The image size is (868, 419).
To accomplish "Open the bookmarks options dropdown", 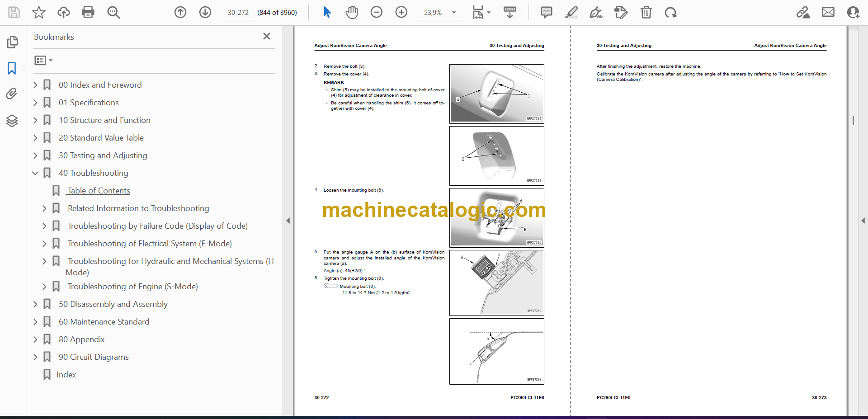I will pyautogui.click(x=43, y=60).
